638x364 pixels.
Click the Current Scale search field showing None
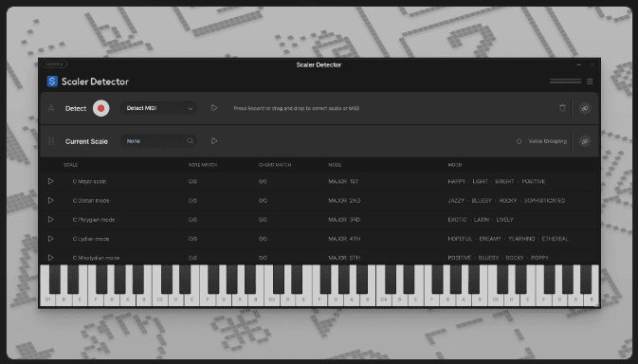(x=158, y=141)
